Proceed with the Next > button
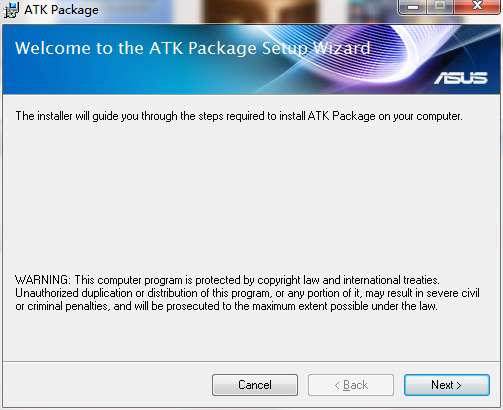The image size is (503, 410). point(447,385)
